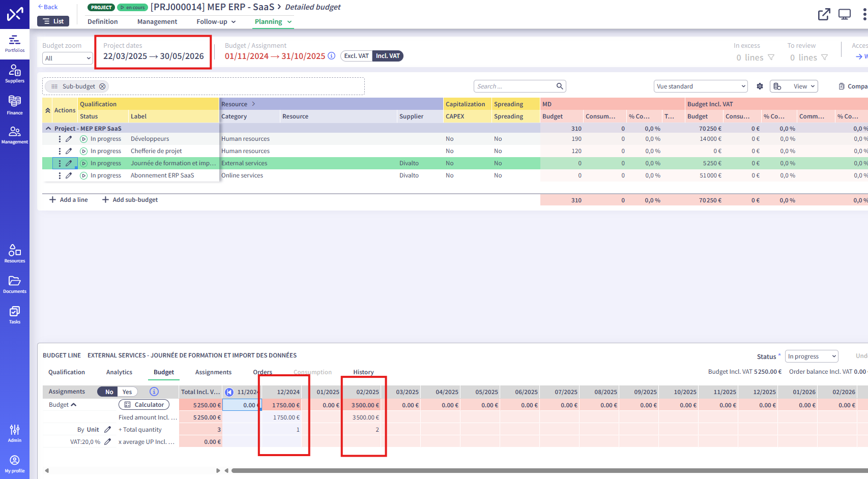Image resolution: width=868 pixels, height=479 pixels.
Task: Open row menu for Abonnement ERP SaaS
Action: [60, 175]
